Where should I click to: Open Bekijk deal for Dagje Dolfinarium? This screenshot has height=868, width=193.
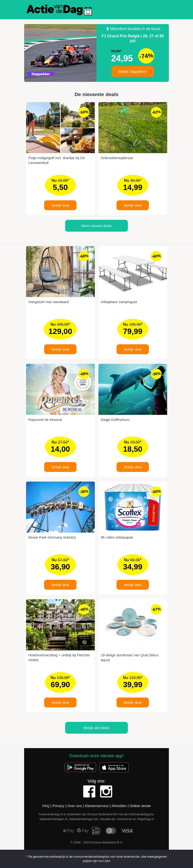pos(133,467)
